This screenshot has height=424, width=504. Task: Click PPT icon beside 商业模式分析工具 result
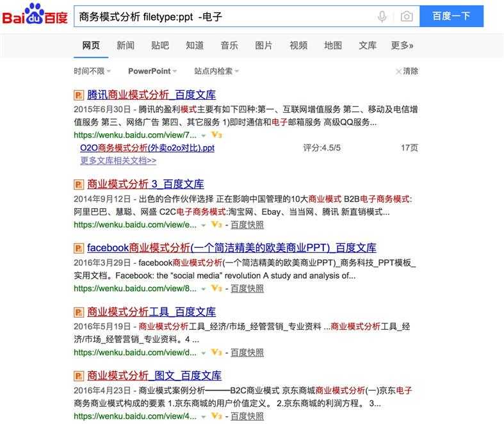pyautogui.click(x=79, y=312)
